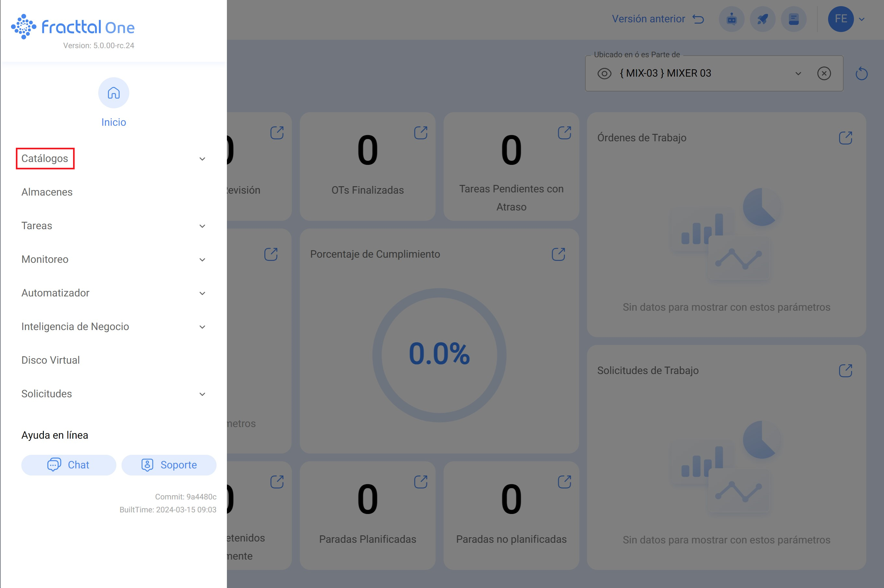Open the book documentation icon in header

[x=793, y=19]
